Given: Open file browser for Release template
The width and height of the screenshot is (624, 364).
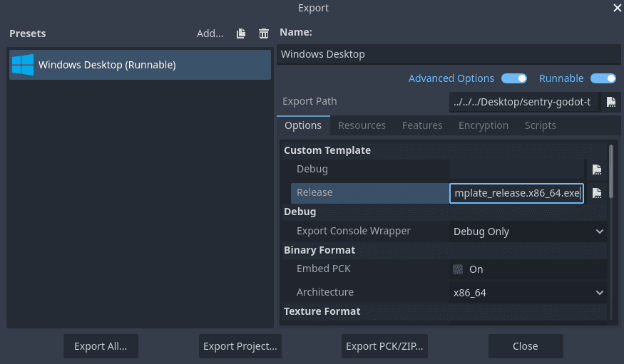Looking at the screenshot, I should [597, 193].
